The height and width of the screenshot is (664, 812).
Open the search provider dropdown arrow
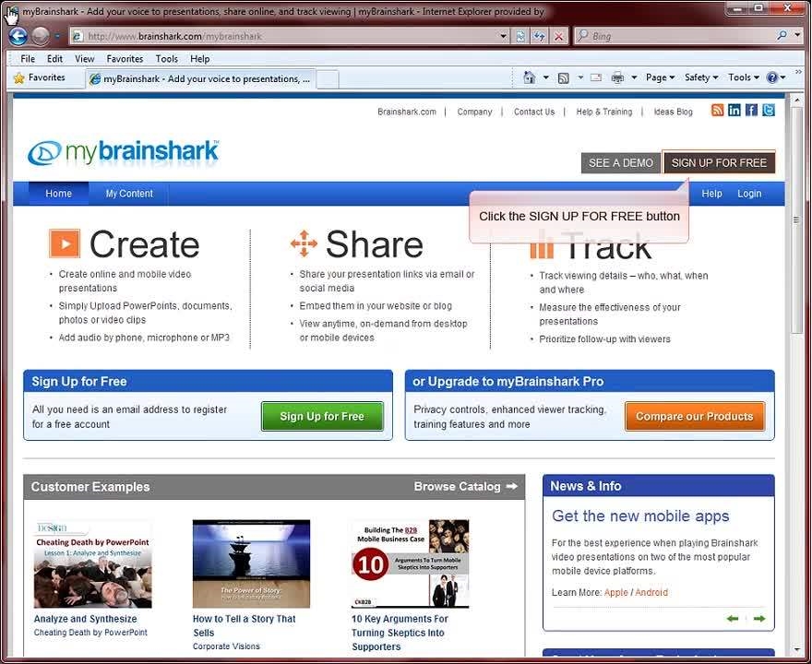pyautogui.click(x=797, y=36)
